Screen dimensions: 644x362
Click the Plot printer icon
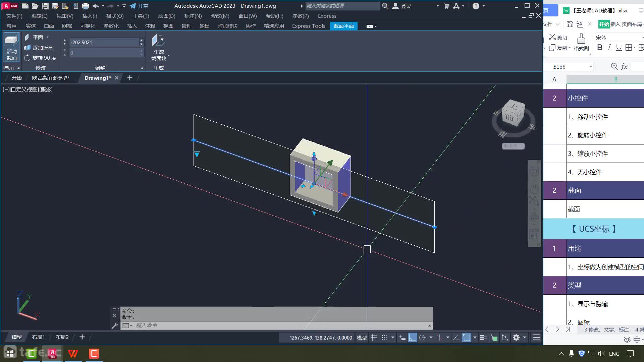coord(86,6)
